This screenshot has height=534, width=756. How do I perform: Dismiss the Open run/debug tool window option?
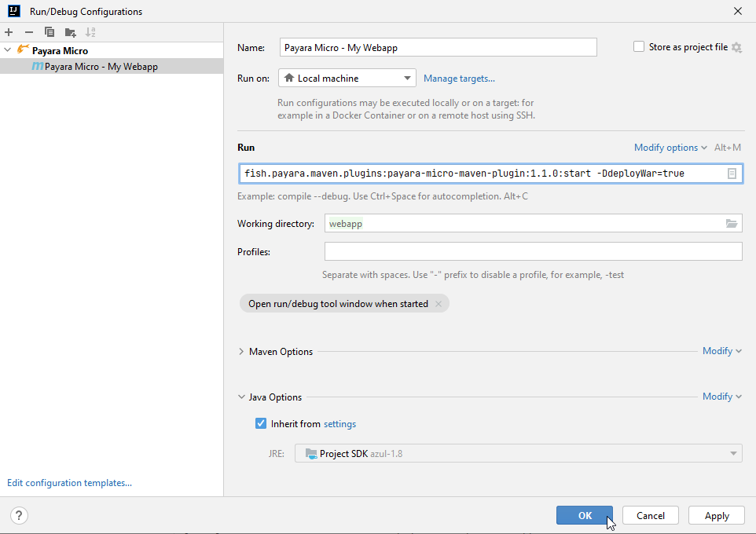click(439, 303)
